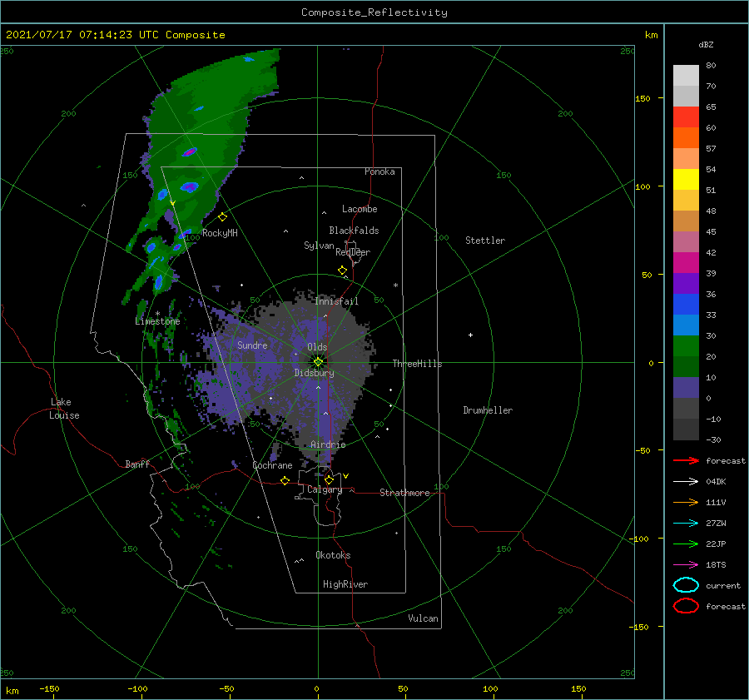Pick the magenta 39-42 dBZ swatch
This screenshot has height=700, width=749.
point(686,262)
